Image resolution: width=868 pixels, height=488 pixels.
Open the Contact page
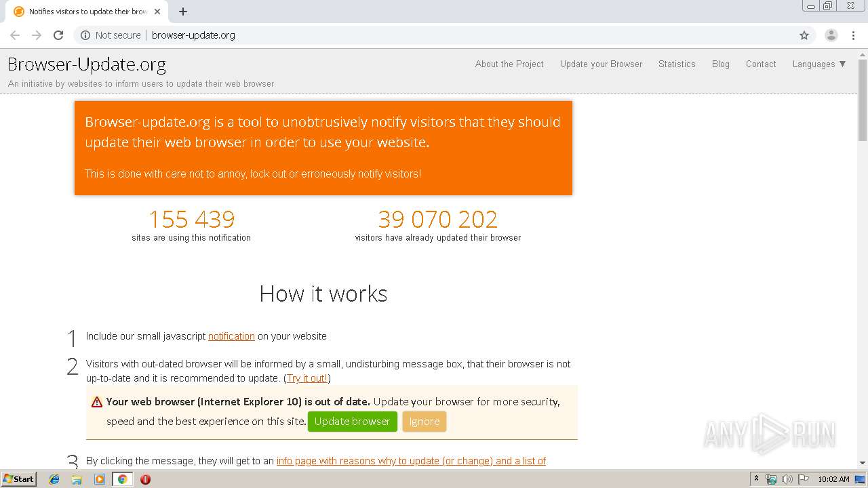point(761,64)
